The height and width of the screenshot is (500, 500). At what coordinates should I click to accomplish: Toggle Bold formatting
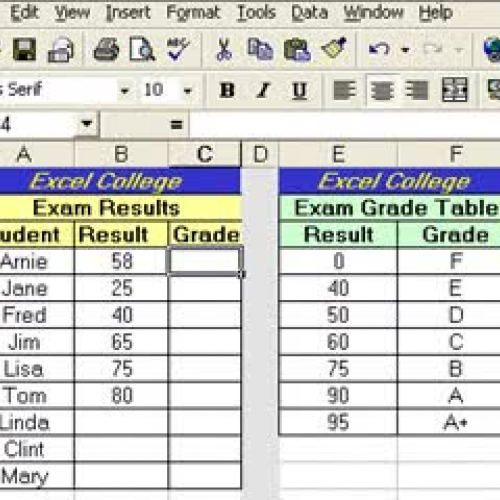pos(227,90)
